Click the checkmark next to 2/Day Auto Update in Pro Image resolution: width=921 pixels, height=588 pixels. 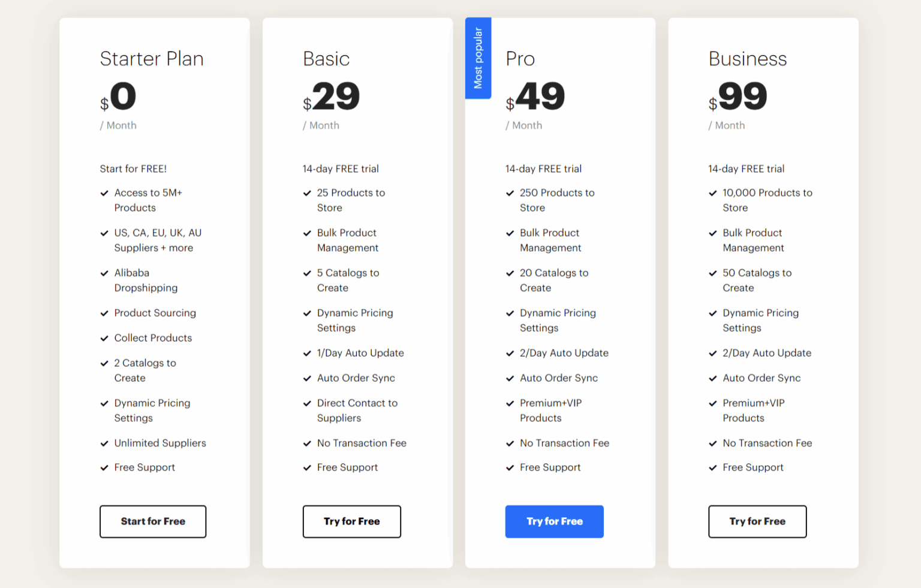pyautogui.click(x=510, y=353)
